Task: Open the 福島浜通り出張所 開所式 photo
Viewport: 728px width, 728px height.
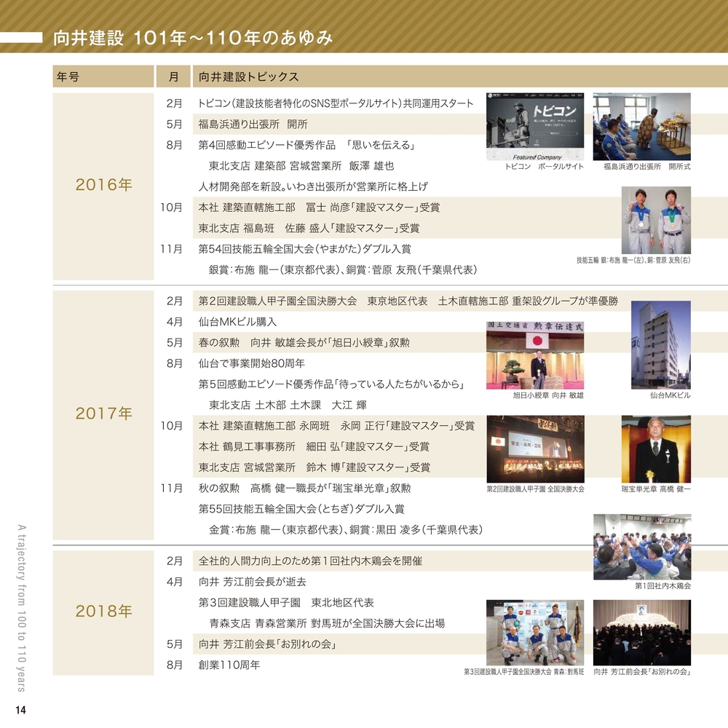Action: click(641, 126)
